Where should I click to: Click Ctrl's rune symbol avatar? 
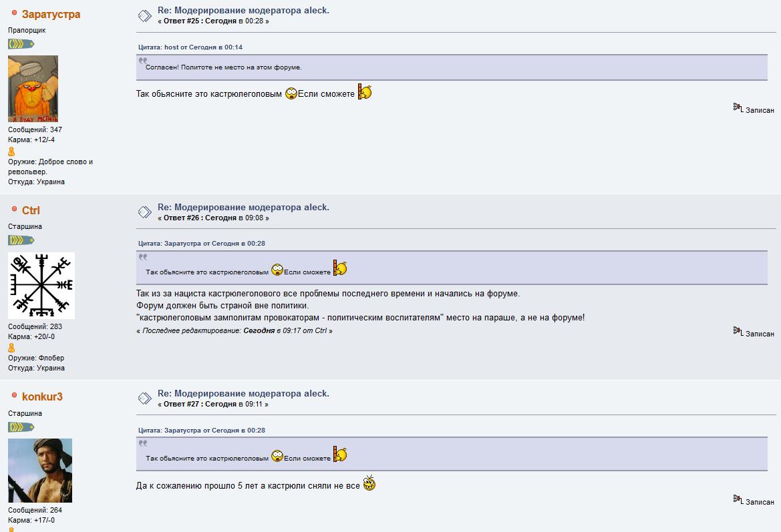41,286
